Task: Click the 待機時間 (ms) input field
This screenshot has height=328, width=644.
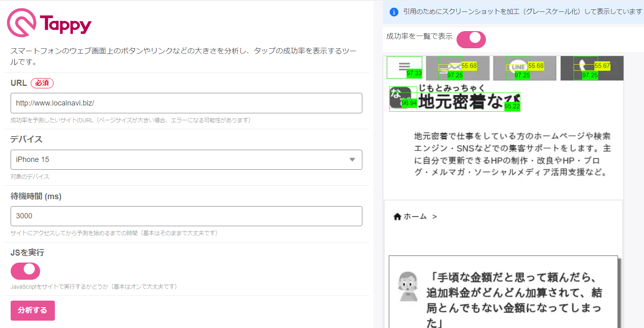Action: pos(186,216)
